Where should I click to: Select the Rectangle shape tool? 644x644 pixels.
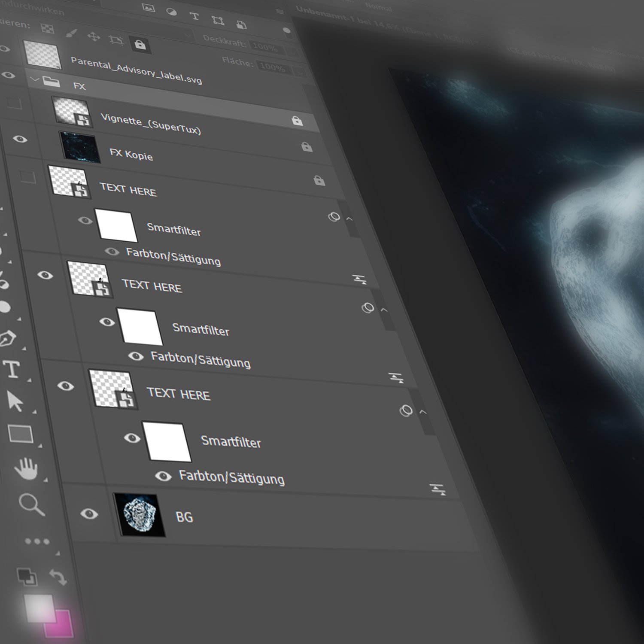[21, 434]
